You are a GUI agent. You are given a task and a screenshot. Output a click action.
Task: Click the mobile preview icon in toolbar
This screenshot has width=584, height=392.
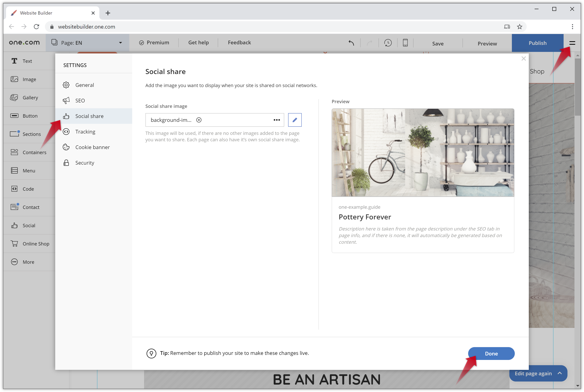click(406, 42)
